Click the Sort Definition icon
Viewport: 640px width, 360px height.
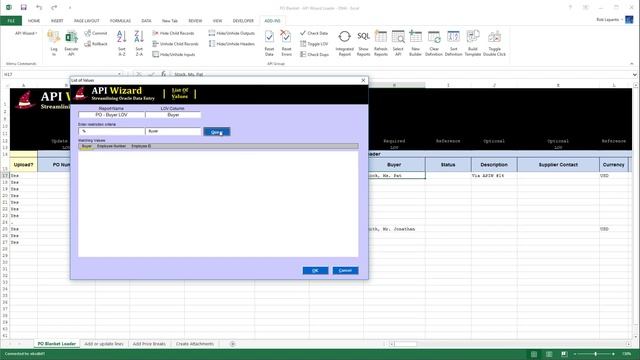point(453,43)
